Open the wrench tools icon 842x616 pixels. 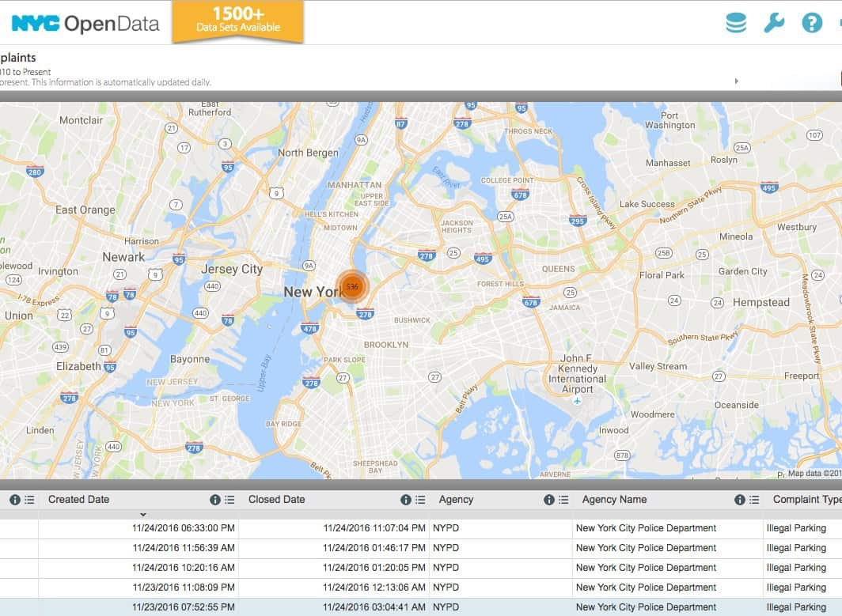click(774, 23)
